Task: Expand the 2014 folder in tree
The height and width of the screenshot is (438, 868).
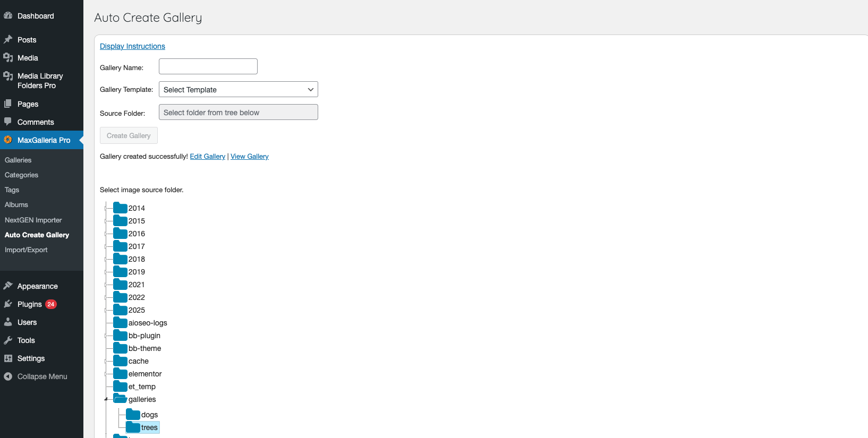Action: (x=106, y=208)
